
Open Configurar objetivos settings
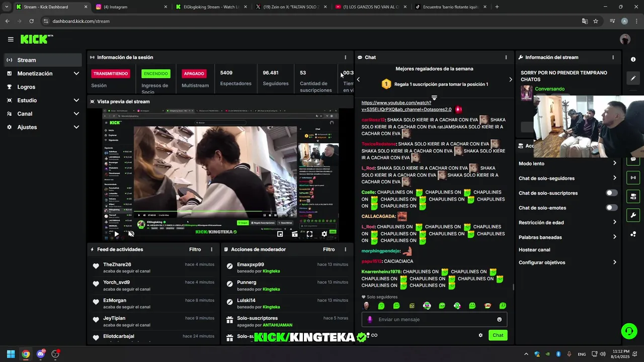pyautogui.click(x=568, y=262)
